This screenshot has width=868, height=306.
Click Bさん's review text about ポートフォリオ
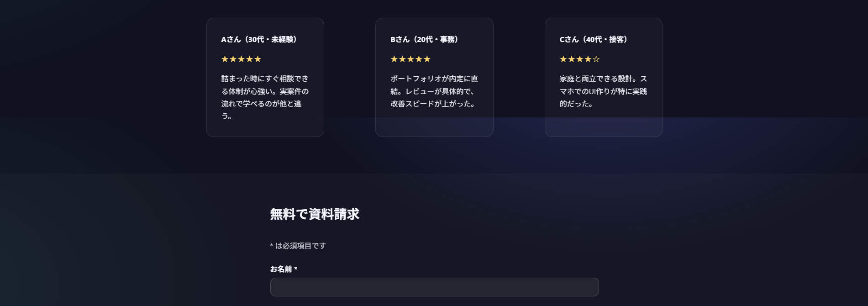click(x=434, y=91)
